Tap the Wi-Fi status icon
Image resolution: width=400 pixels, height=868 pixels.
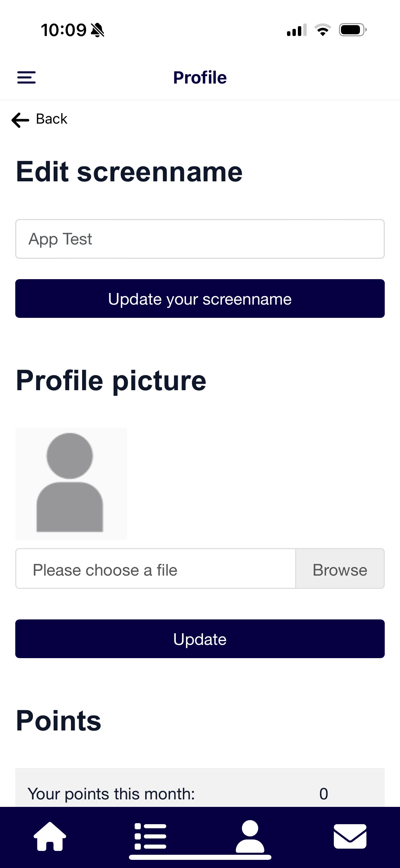point(323,30)
